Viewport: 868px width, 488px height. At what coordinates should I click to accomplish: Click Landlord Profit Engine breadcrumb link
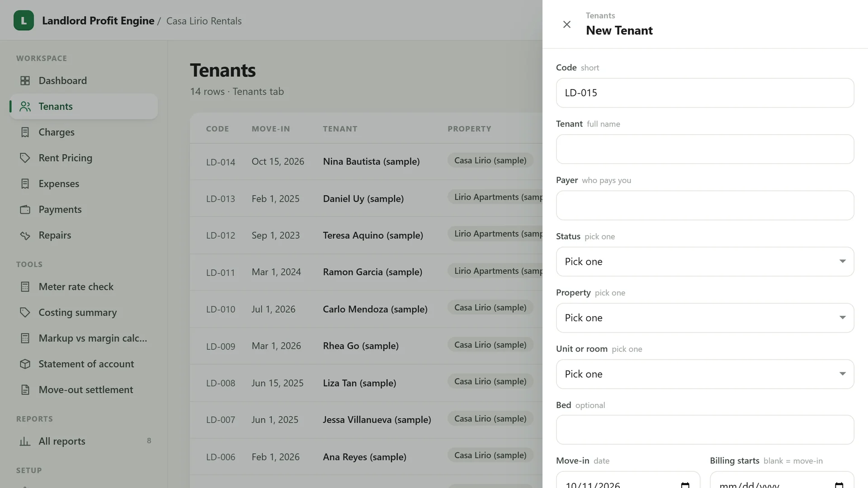[98, 21]
